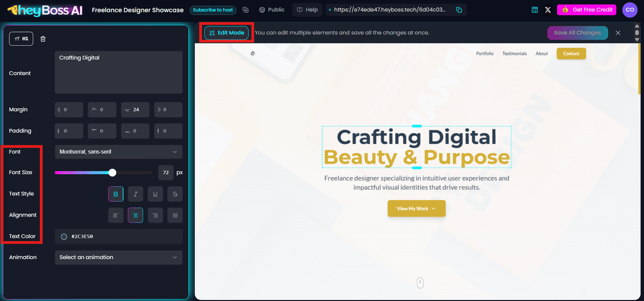
Task: Open the X (Twitter) share icon
Action: point(548,10)
